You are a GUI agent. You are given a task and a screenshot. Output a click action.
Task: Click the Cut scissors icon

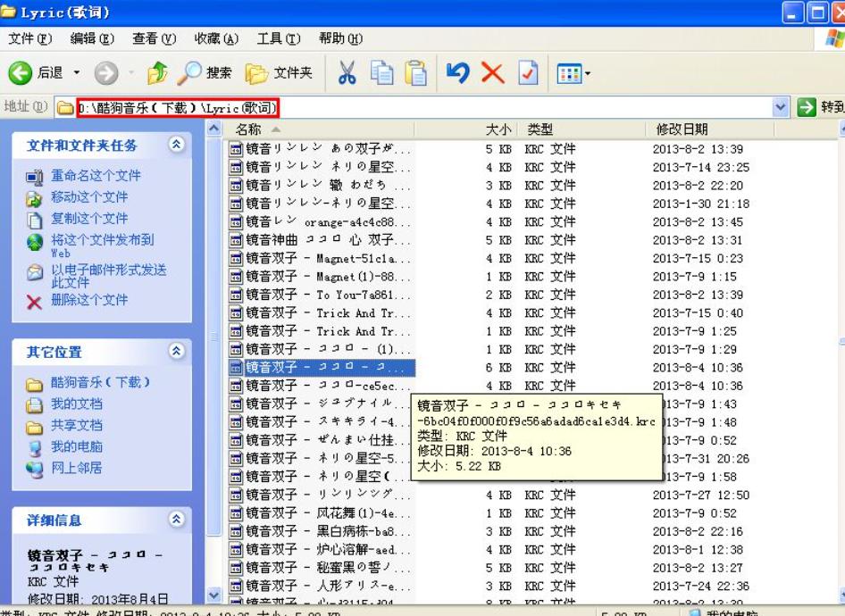click(x=347, y=73)
